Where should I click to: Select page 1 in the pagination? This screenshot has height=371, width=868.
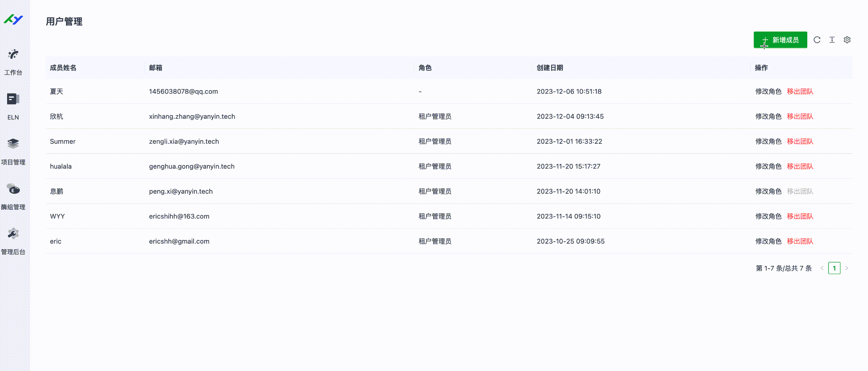(x=834, y=268)
